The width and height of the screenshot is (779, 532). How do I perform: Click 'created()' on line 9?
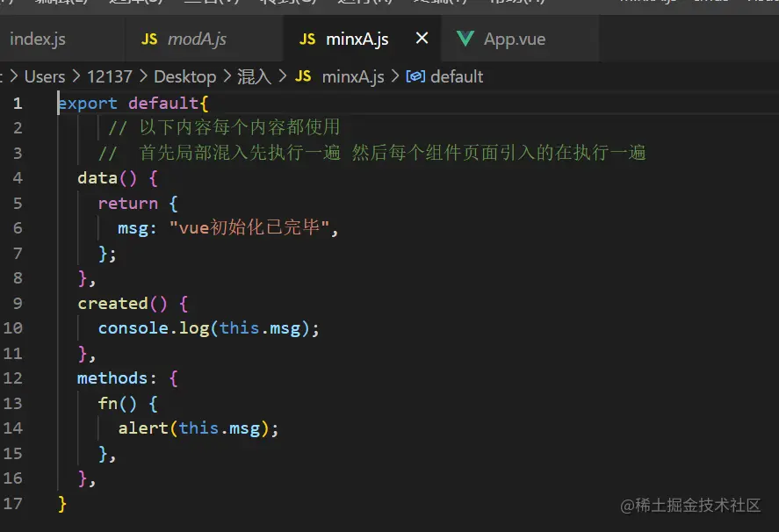pos(122,304)
